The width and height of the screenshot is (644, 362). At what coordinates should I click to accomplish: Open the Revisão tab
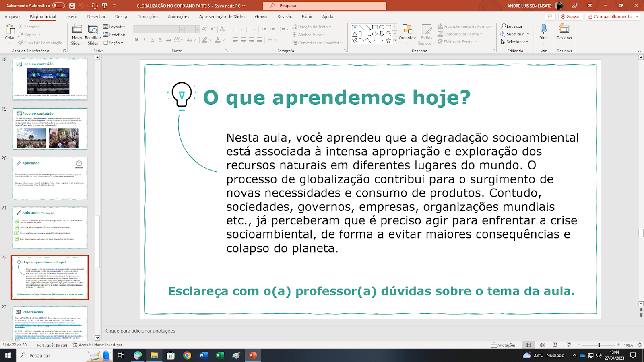pyautogui.click(x=285, y=16)
